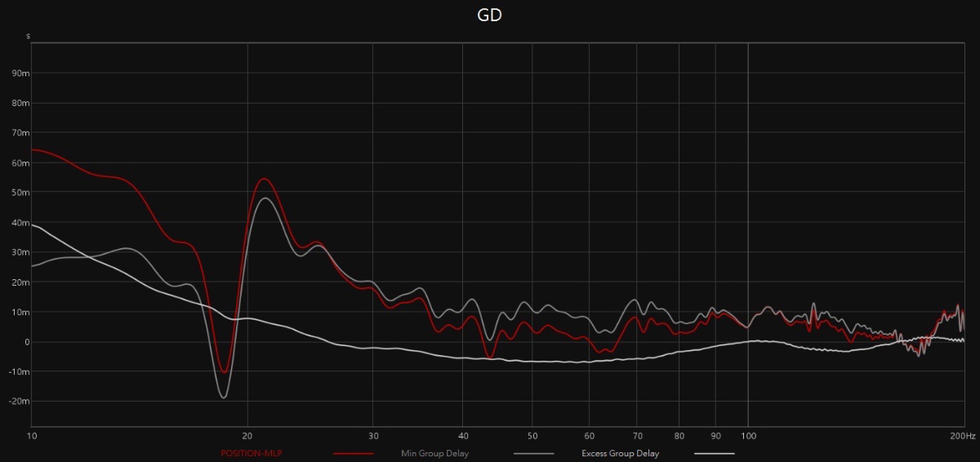Click the 90m label on the y-axis
Image resolution: width=980 pixels, height=462 pixels.
coord(20,73)
